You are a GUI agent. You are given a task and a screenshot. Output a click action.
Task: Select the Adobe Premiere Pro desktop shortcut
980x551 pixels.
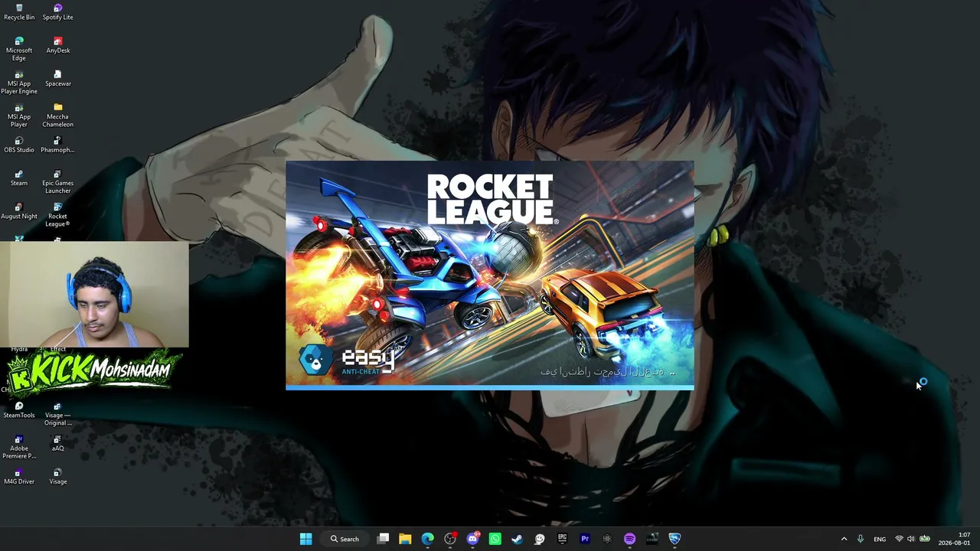[19, 447]
